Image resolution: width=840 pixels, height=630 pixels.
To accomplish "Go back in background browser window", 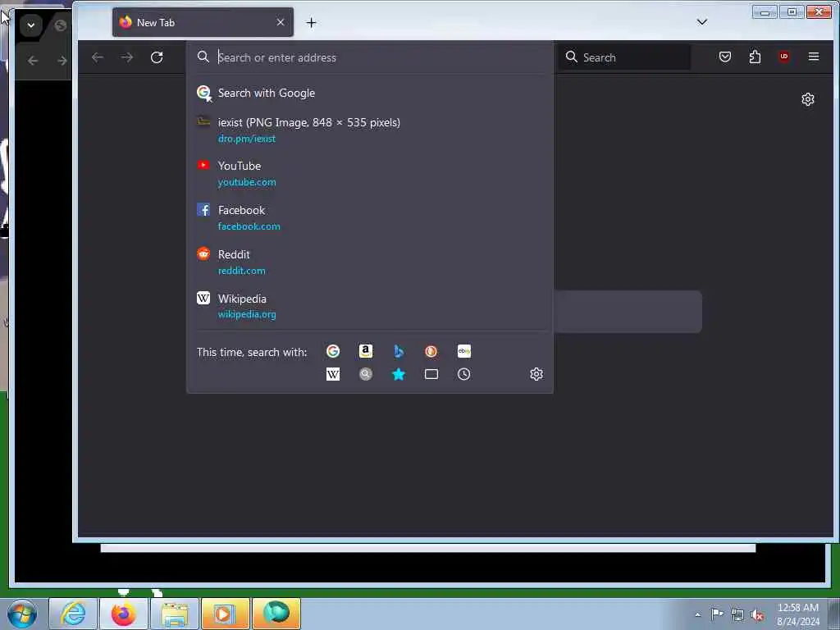I will coord(33,61).
